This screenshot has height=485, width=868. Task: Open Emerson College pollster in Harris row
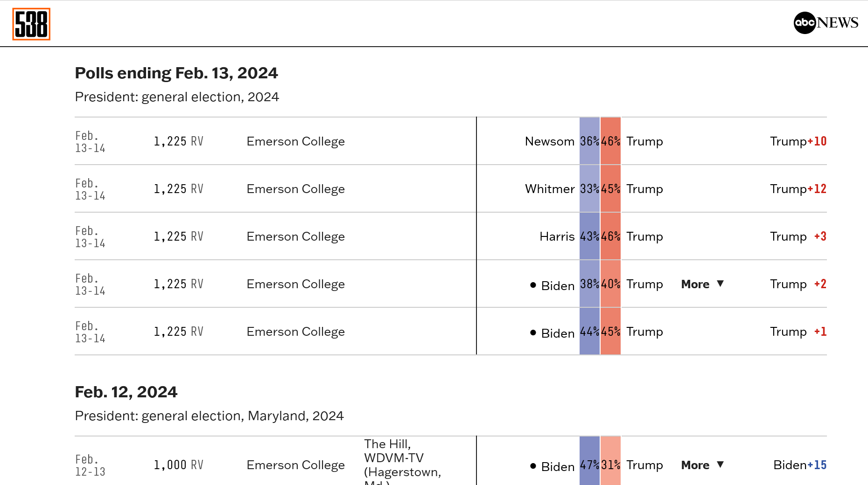click(295, 236)
